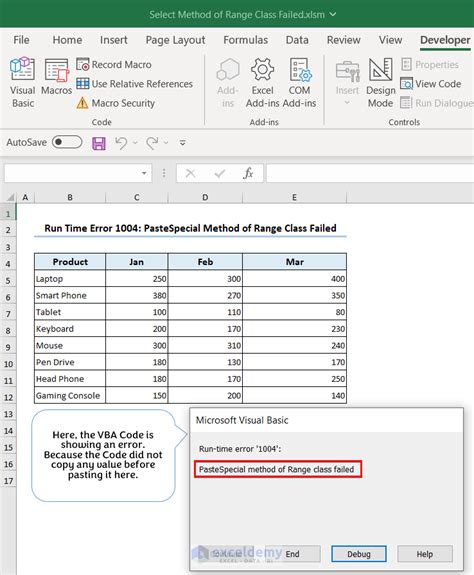Click the Smart Phone cell
Screen dimensions: 474x575
click(70, 296)
